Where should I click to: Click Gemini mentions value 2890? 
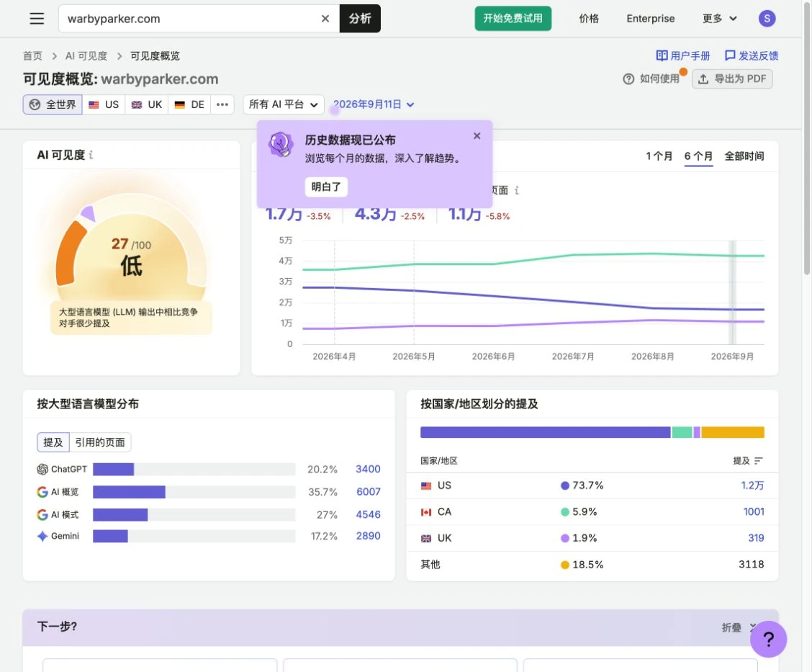[x=368, y=537]
